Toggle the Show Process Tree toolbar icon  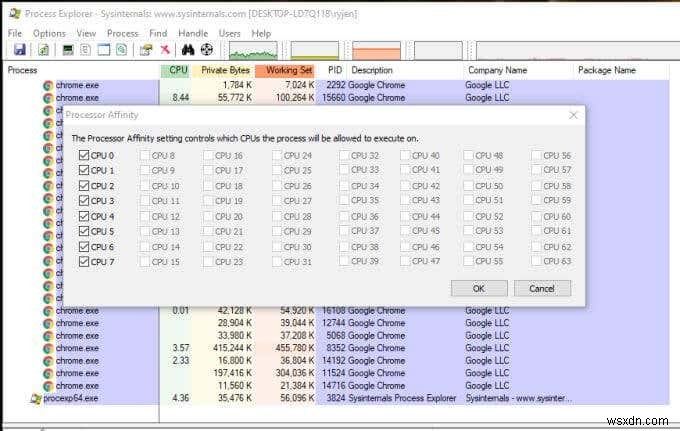[x=86, y=49]
